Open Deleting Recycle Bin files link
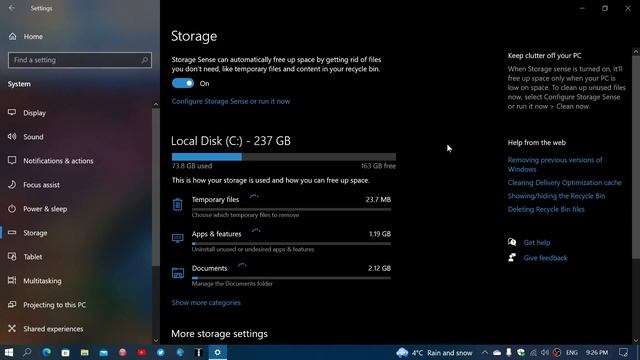 point(546,209)
